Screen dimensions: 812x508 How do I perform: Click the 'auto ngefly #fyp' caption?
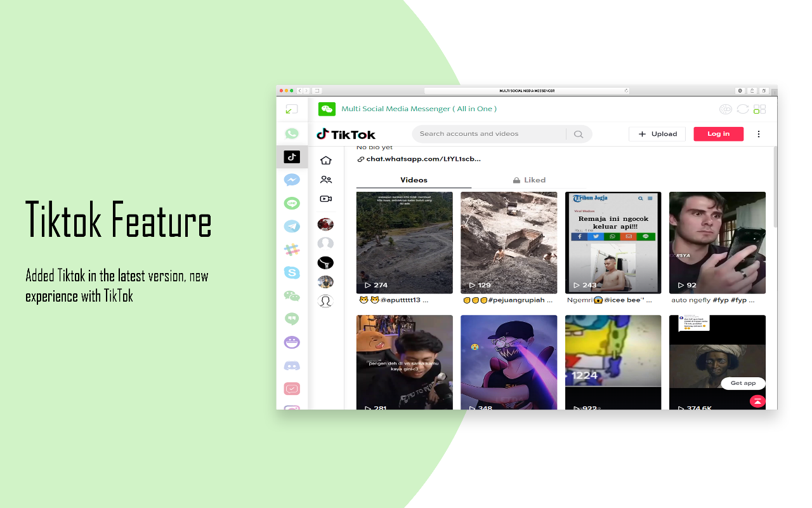[x=713, y=300]
